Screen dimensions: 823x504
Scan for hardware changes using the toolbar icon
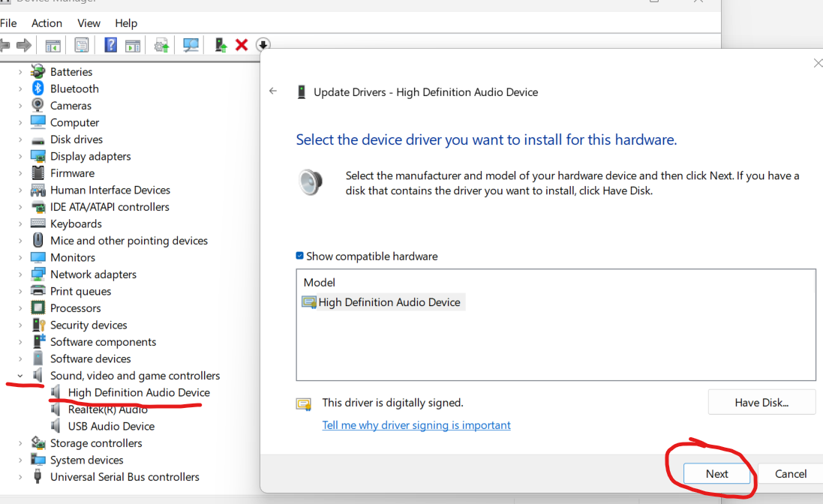(191, 45)
